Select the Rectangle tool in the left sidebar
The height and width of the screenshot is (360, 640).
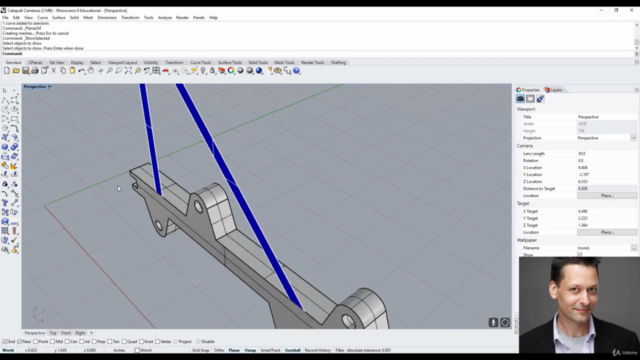15,119
